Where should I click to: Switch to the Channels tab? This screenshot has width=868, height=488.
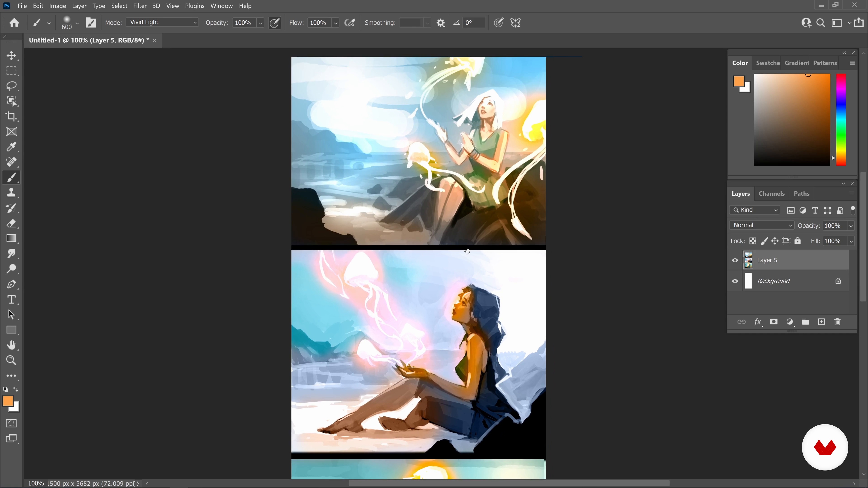pyautogui.click(x=772, y=194)
